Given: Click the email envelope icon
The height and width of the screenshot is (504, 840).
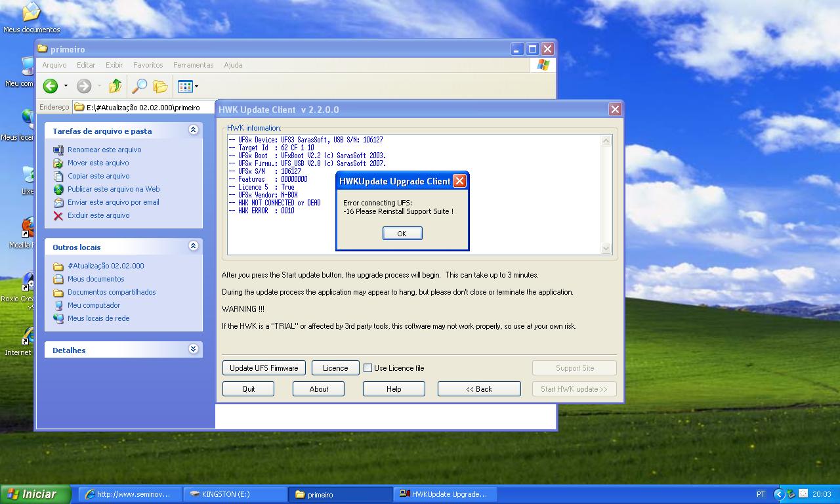Looking at the screenshot, I should click(58, 202).
